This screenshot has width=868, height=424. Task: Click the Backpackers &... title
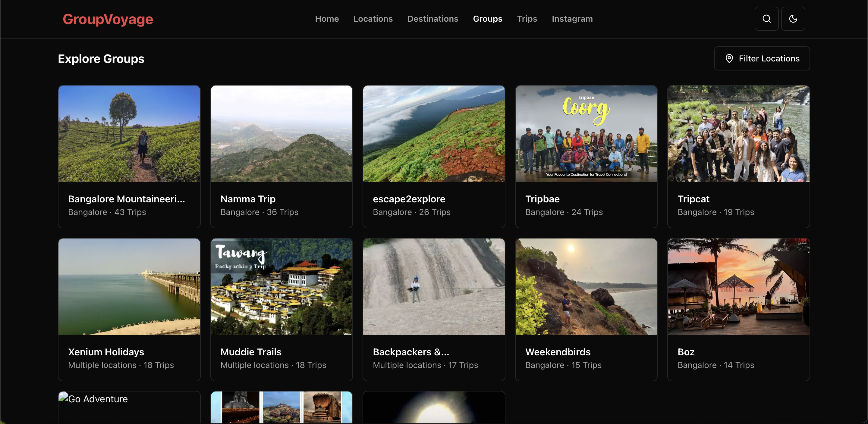click(x=411, y=352)
